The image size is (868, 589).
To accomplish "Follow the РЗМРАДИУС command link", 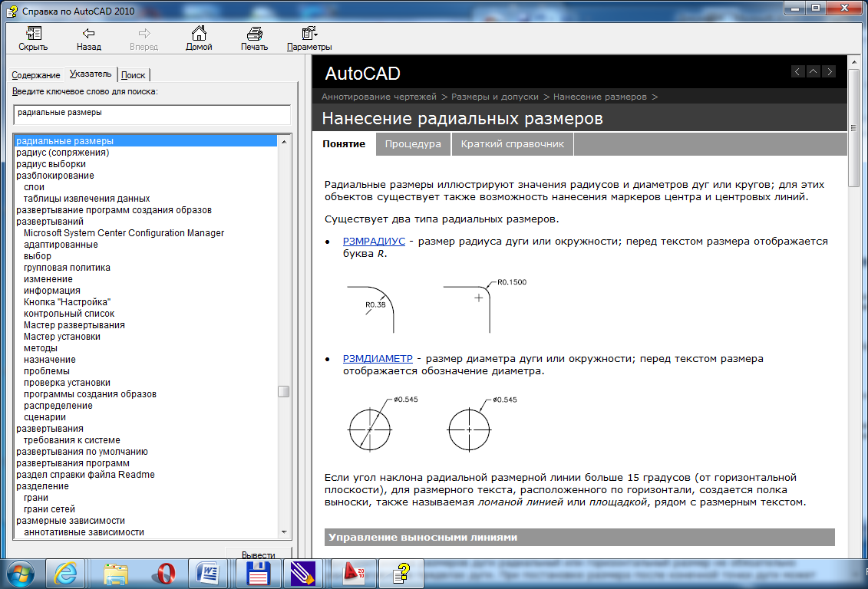I will (x=374, y=241).
